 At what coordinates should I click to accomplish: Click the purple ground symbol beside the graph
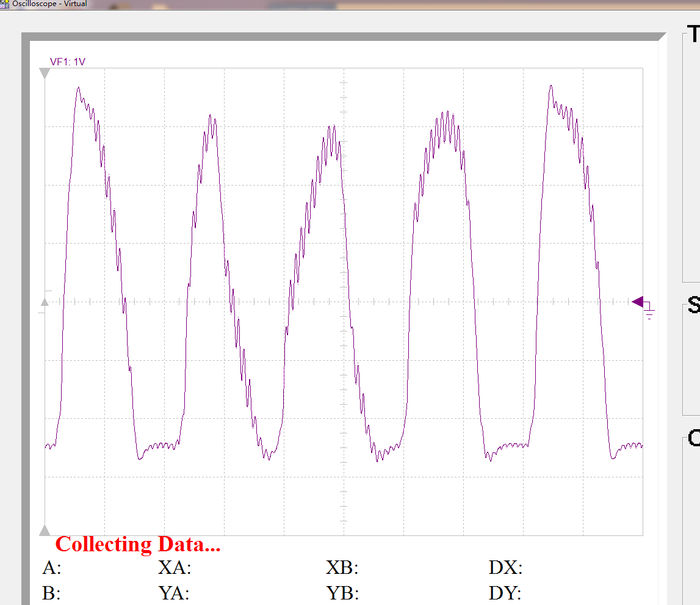click(649, 311)
